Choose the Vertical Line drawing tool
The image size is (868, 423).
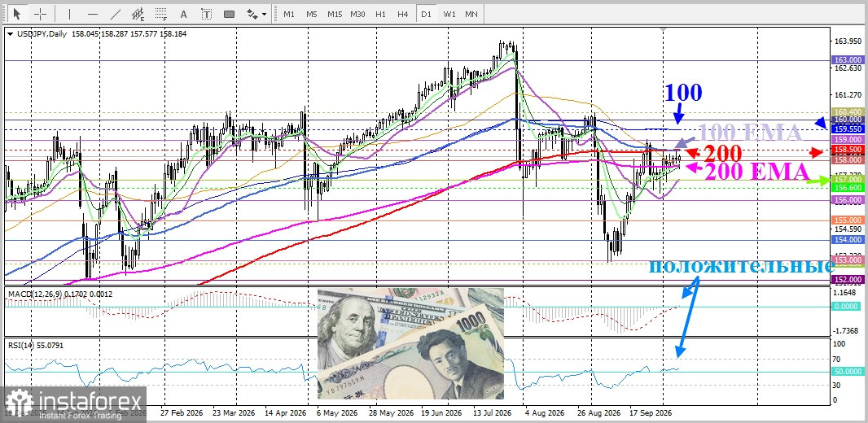point(70,14)
